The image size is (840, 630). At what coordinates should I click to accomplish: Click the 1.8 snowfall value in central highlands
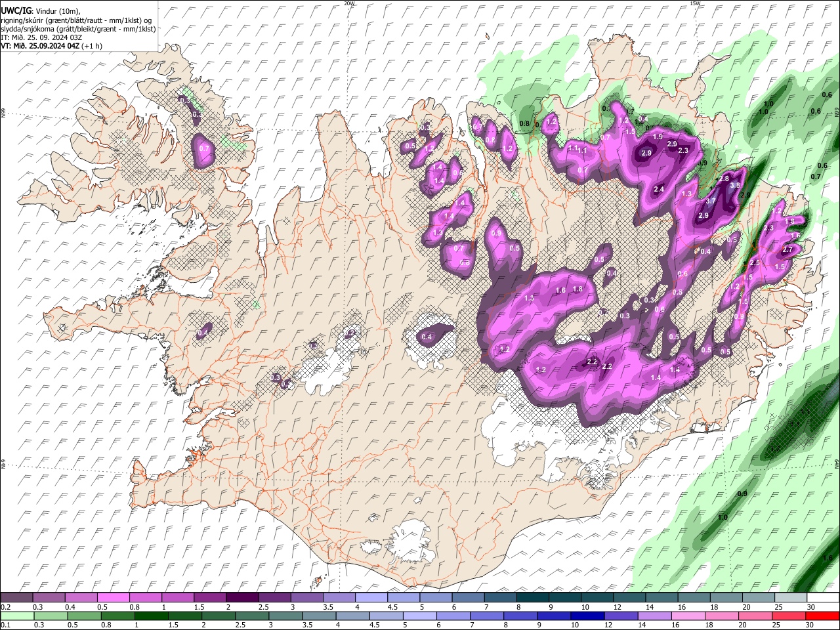577,289
